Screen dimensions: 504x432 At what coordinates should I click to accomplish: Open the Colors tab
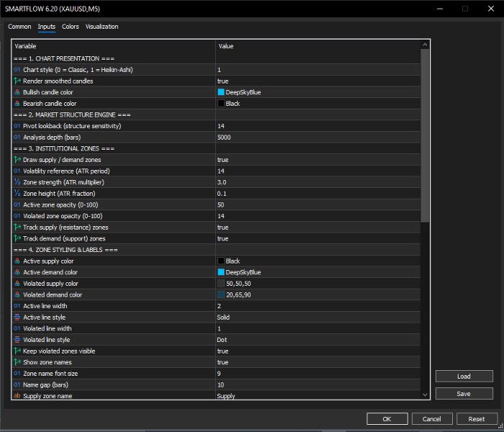click(x=71, y=27)
